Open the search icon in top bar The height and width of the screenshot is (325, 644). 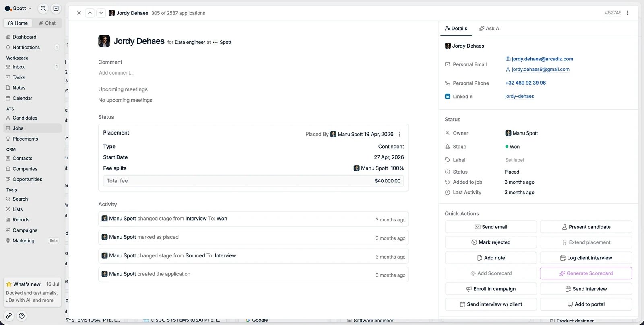43,8
